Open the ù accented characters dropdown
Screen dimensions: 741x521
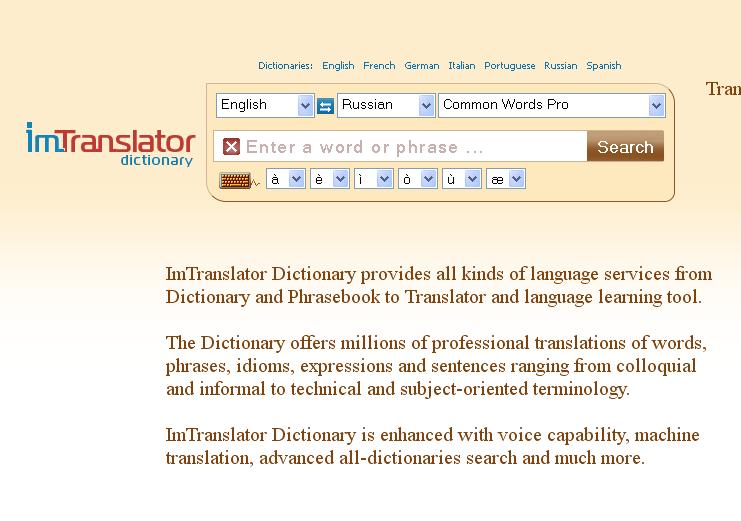coord(462,179)
